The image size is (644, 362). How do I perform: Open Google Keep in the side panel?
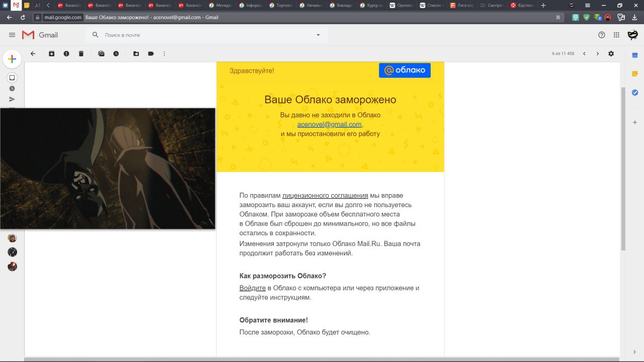(x=635, y=74)
